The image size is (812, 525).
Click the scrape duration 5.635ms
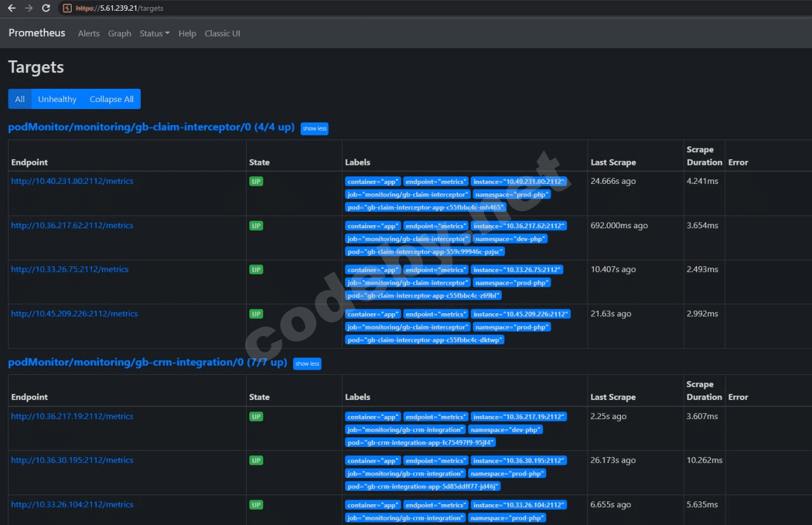702,505
